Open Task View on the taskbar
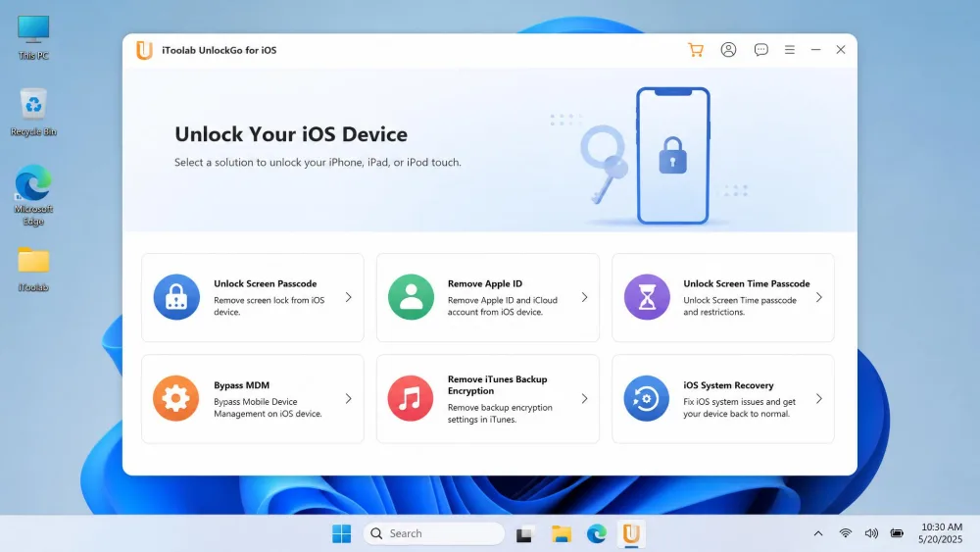This screenshot has height=552, width=980. point(523,534)
